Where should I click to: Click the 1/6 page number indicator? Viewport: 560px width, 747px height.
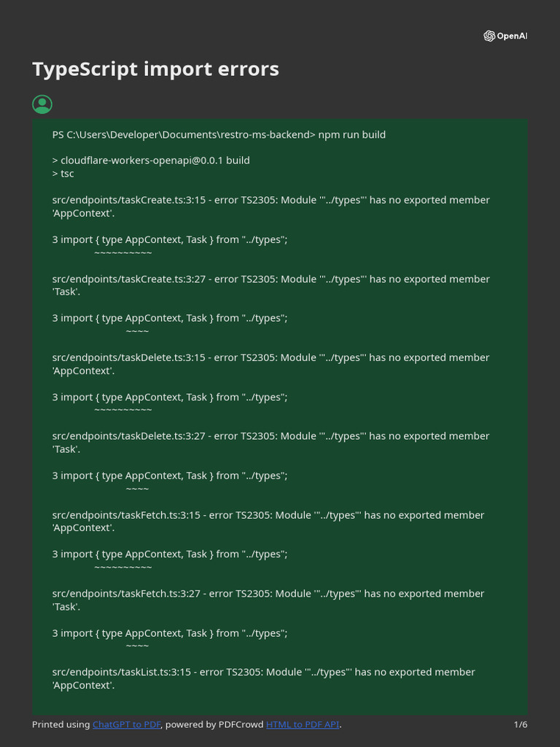pos(521,724)
